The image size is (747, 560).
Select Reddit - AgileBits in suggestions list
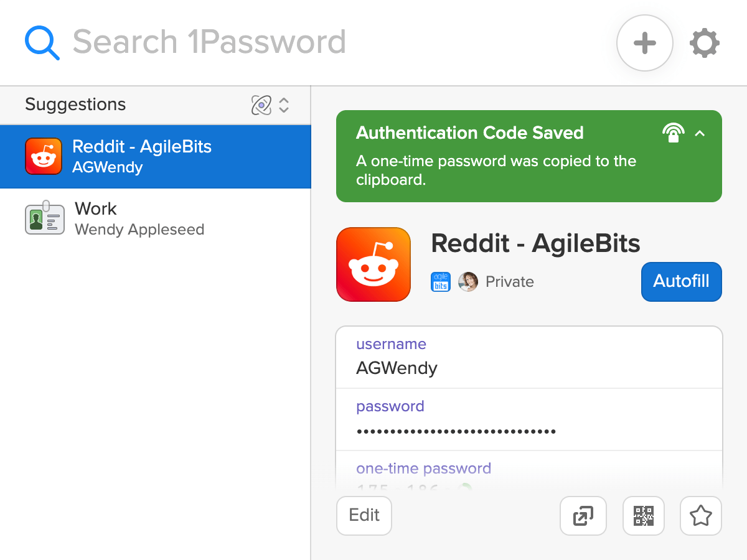[156, 157]
